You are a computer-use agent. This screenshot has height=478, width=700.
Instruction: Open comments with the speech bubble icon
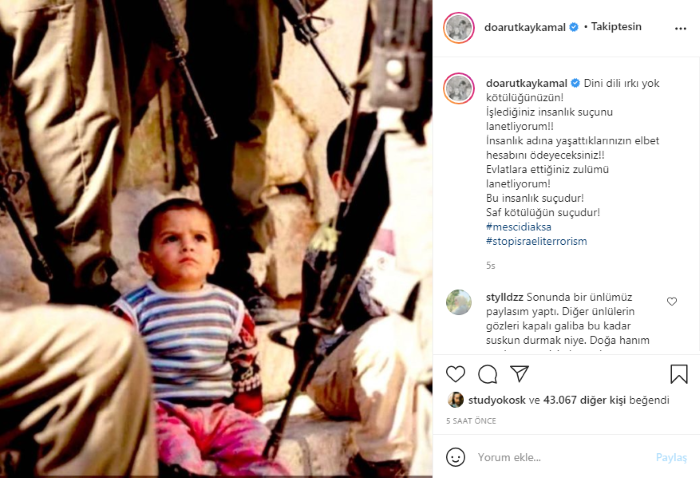(x=488, y=374)
